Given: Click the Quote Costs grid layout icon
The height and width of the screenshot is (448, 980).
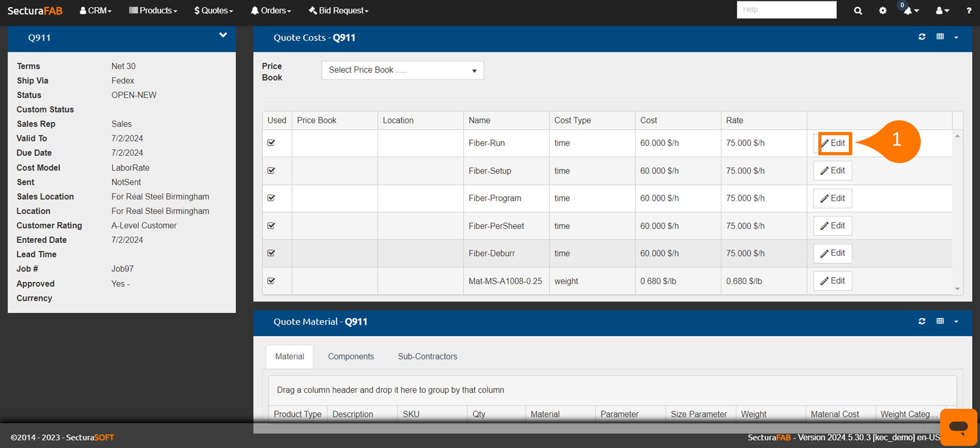Looking at the screenshot, I should [x=940, y=37].
